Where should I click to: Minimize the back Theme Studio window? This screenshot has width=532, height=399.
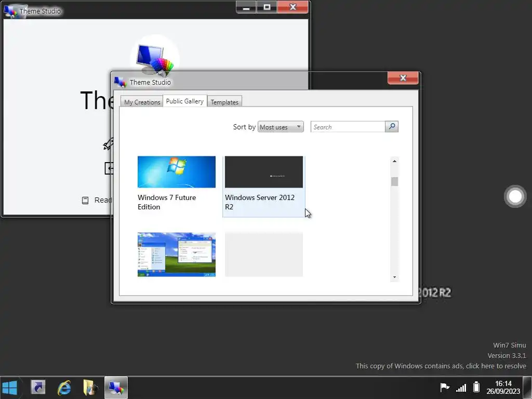[x=246, y=7]
